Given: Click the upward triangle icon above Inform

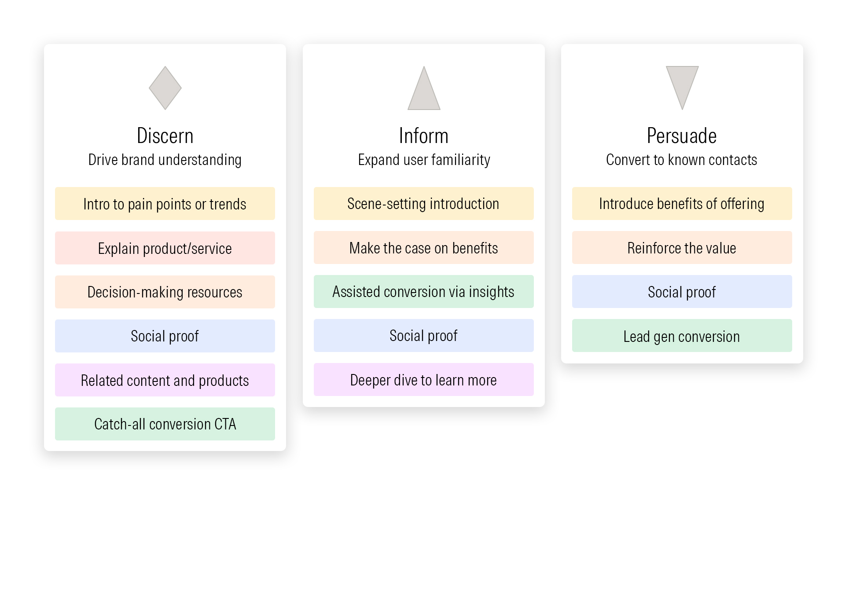Looking at the screenshot, I should (424, 91).
